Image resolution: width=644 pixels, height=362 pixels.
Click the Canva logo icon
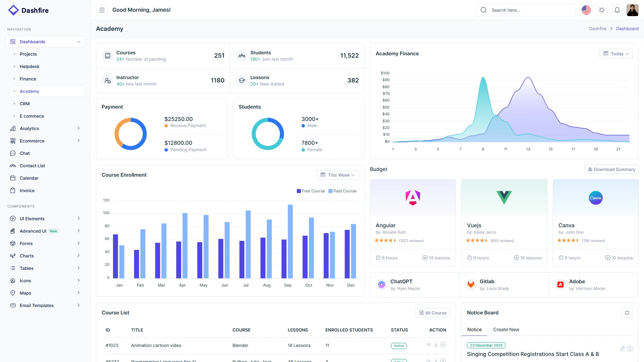pyautogui.click(x=596, y=198)
